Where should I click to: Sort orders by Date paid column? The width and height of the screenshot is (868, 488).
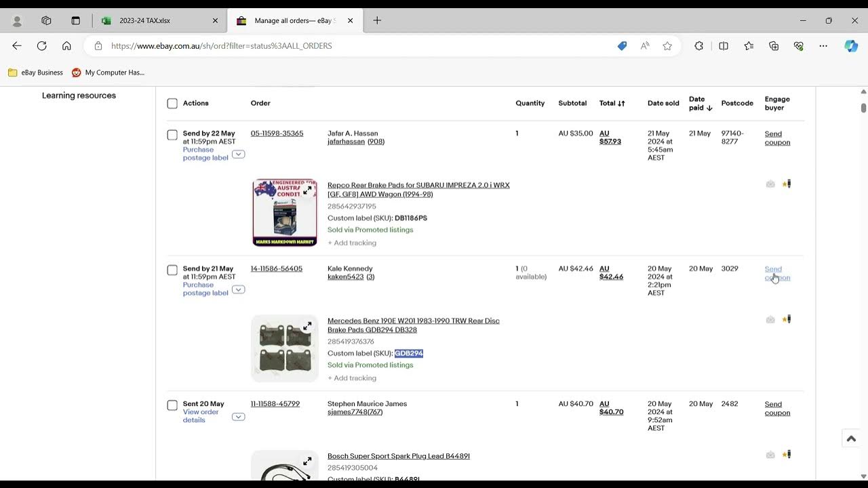pyautogui.click(x=700, y=104)
